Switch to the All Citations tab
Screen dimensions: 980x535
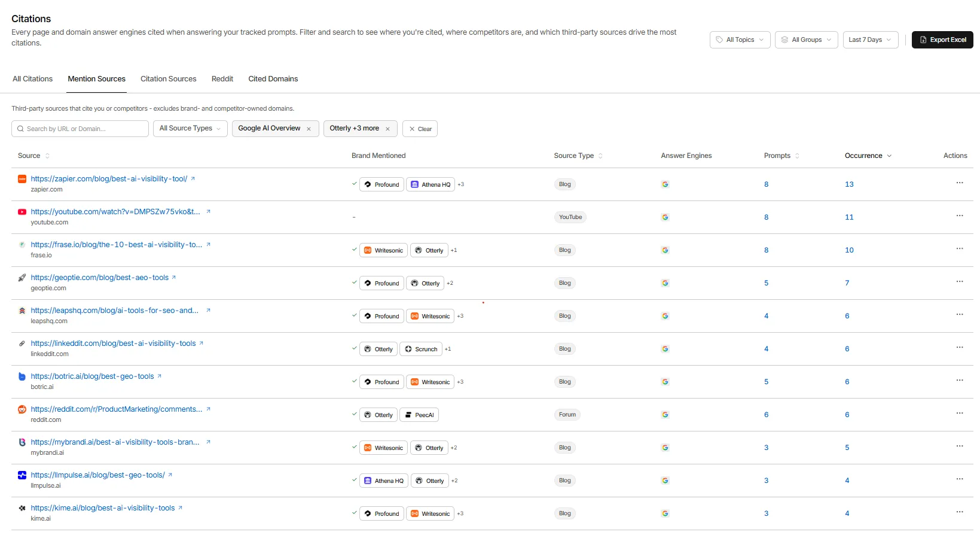(32, 79)
